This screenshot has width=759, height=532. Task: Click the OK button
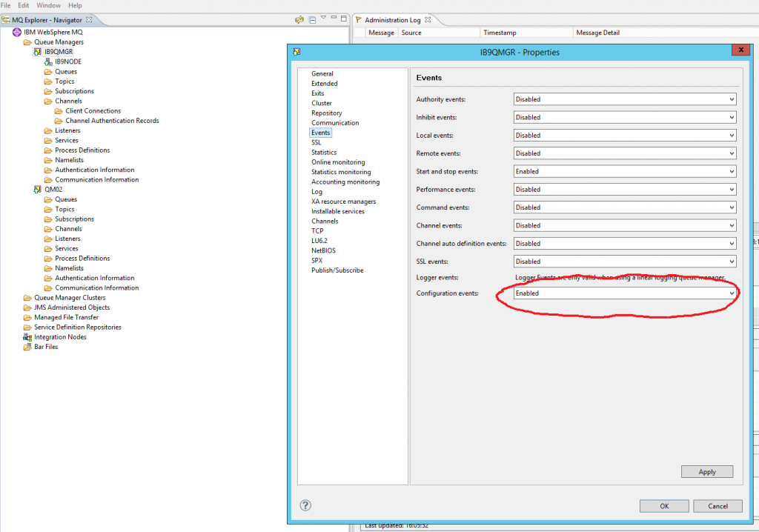pos(664,506)
